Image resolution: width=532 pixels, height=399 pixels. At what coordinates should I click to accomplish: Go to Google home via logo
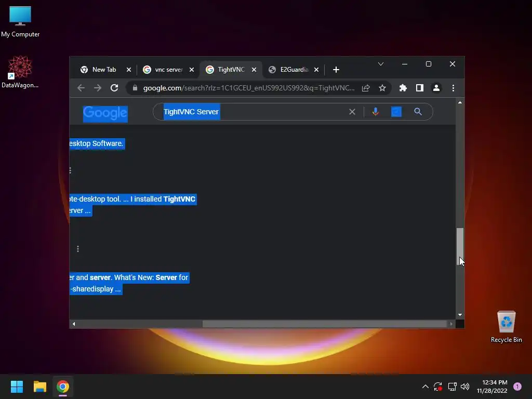(105, 113)
